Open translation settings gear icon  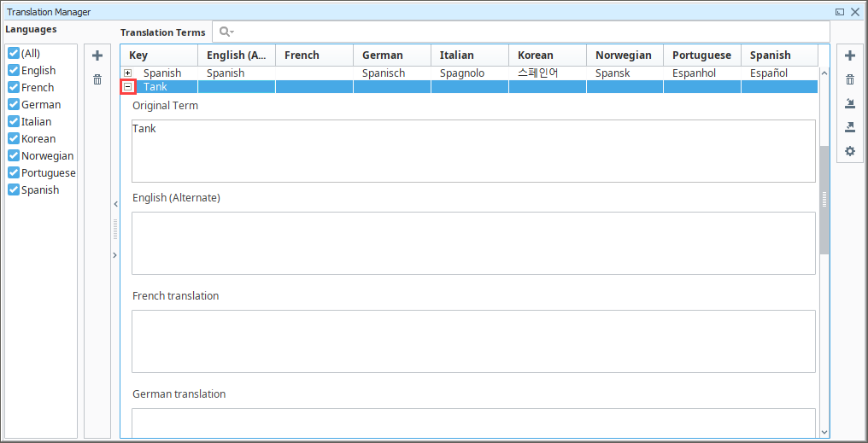(850, 151)
